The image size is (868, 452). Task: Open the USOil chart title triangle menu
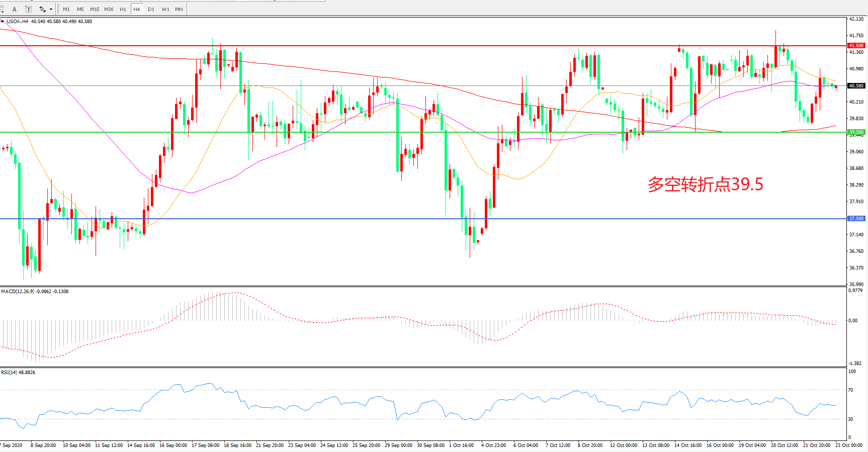coord(3,22)
